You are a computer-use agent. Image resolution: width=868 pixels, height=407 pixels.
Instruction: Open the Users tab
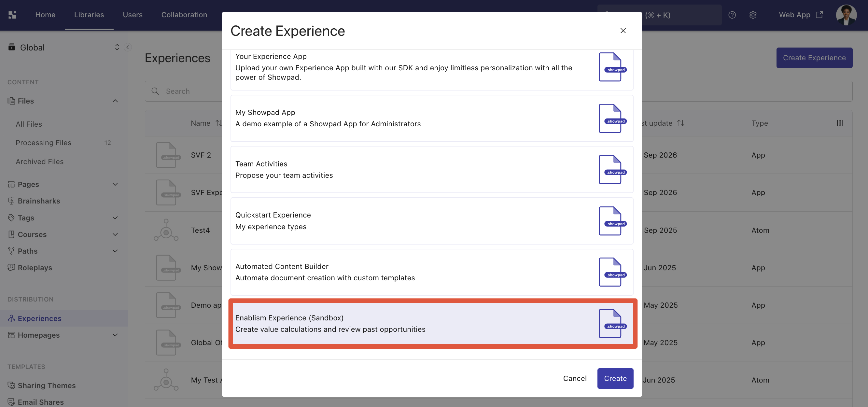[x=133, y=15]
